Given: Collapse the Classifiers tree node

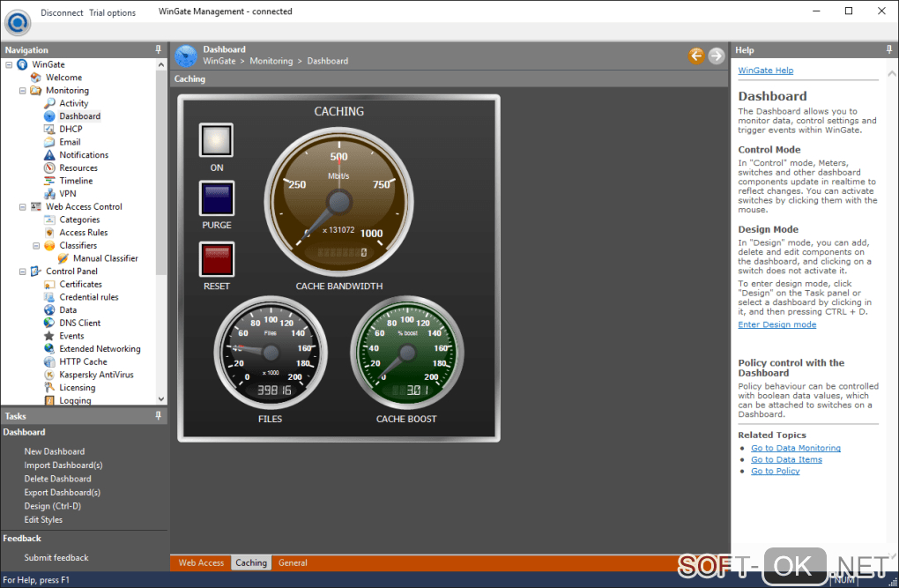Looking at the screenshot, I should tap(36, 246).
